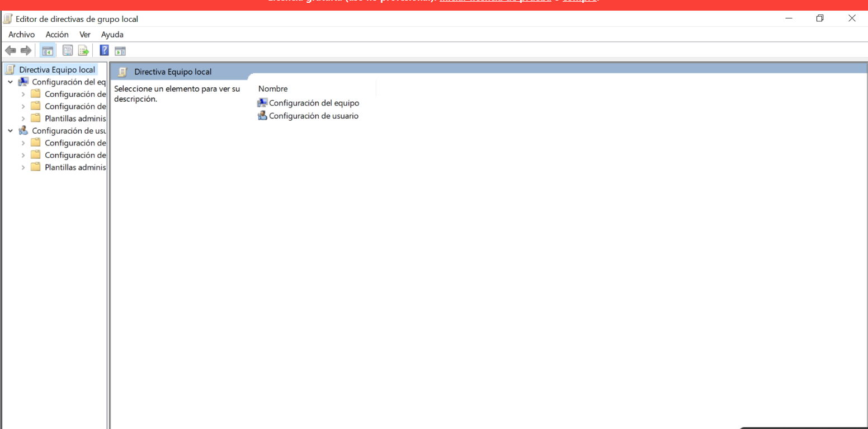Open the Acción menu

coord(57,35)
